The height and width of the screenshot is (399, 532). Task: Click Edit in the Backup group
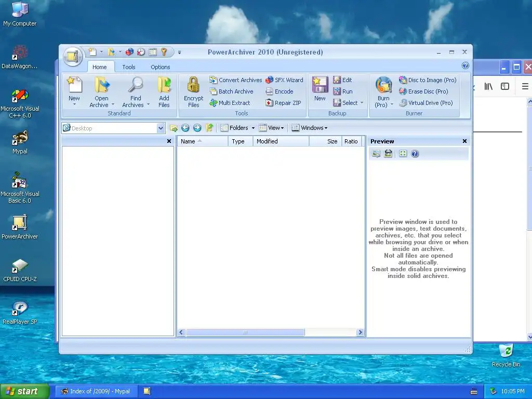pos(342,80)
